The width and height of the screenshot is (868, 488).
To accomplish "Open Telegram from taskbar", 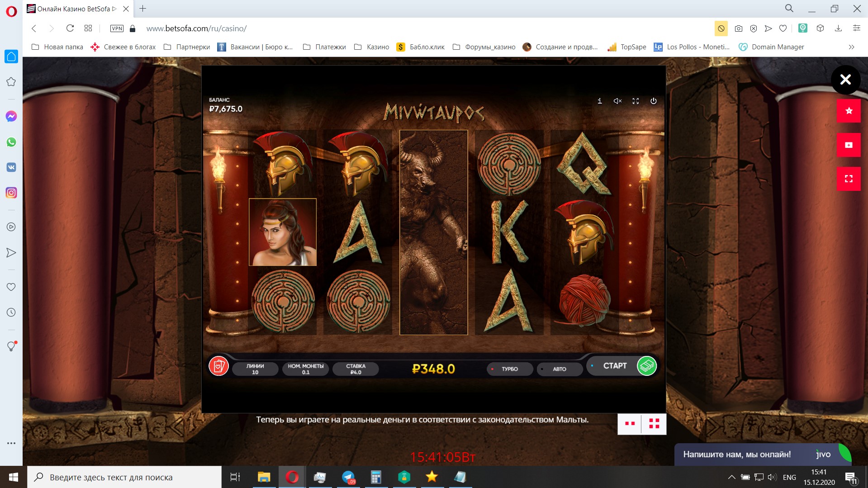I will click(348, 477).
